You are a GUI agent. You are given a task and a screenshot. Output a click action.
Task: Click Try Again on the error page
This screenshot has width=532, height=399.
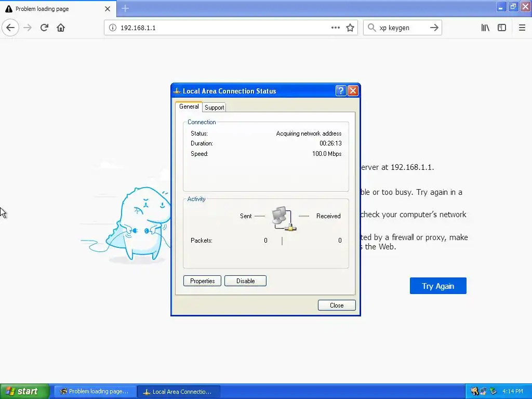[x=438, y=286]
